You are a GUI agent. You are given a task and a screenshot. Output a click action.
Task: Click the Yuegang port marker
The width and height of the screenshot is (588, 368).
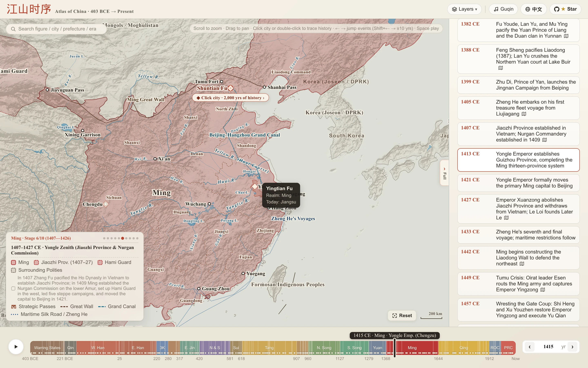[x=243, y=274]
